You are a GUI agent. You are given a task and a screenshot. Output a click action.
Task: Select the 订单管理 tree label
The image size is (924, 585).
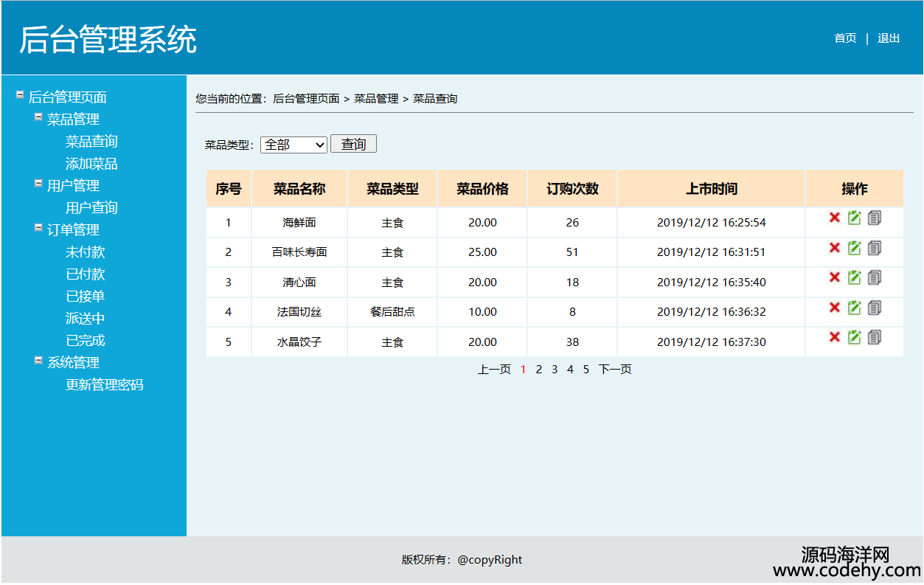coord(73,230)
